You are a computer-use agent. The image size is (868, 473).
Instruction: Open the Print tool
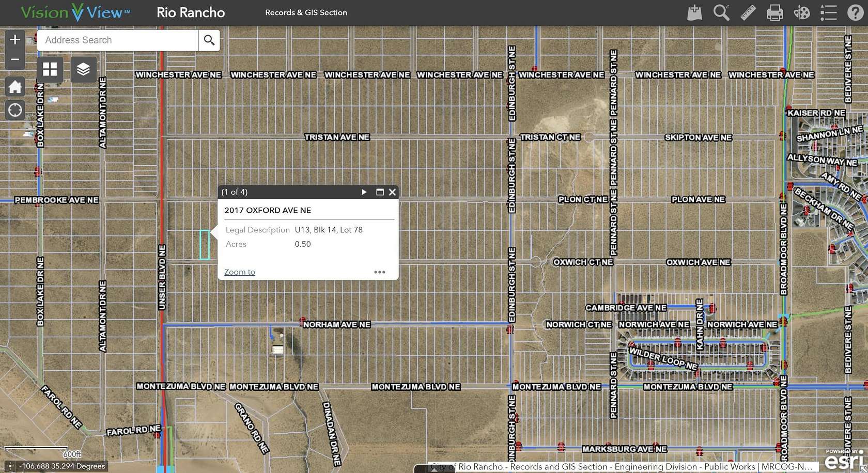click(774, 12)
